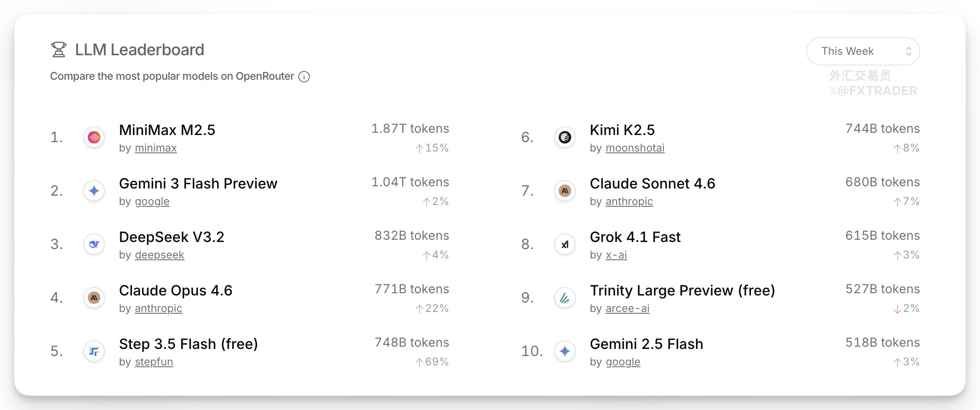Click the Grok 4.1 Fast xAI icon
This screenshot has height=410, width=980.
tap(565, 244)
